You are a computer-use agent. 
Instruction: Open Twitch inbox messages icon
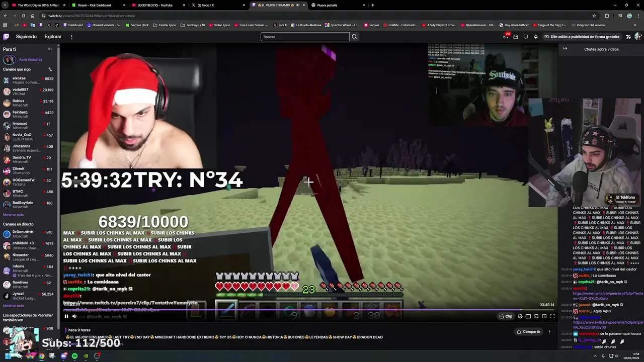[516, 37]
